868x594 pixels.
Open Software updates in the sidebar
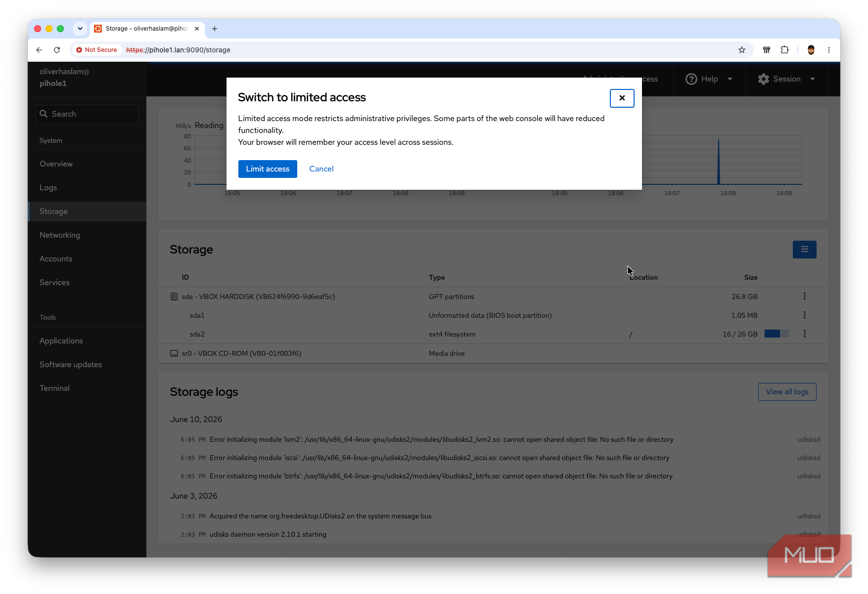tap(71, 365)
